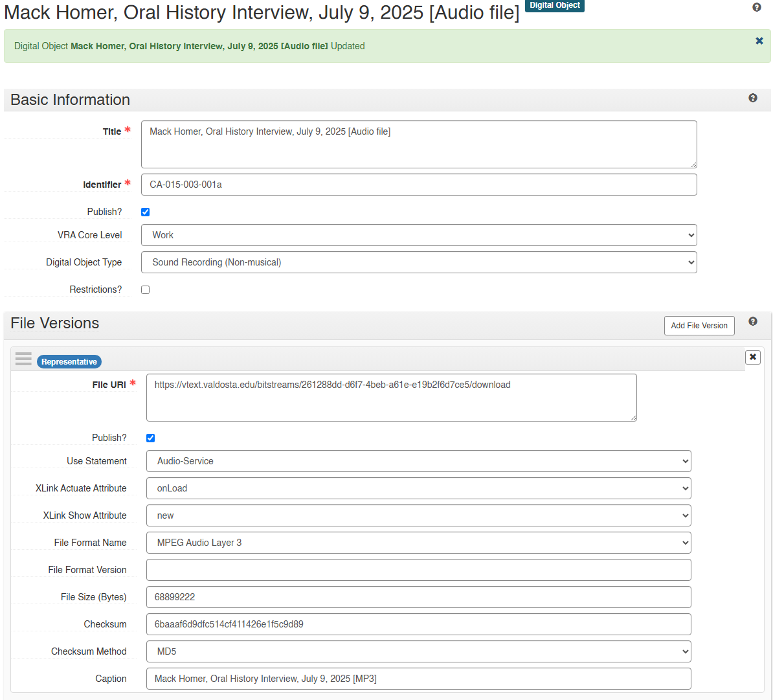Click the Title field label

coord(112,131)
